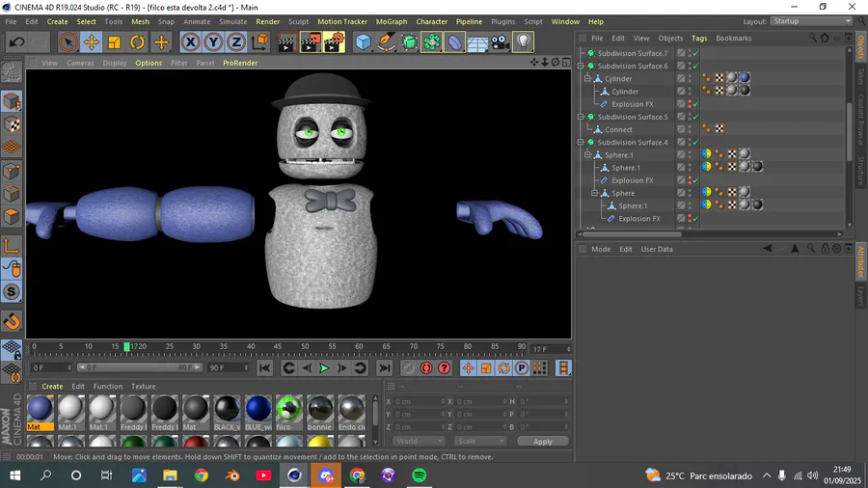This screenshot has height=488, width=868.
Task: Toggle Subdivision Surface.7 enabled checkmark
Action: (695, 53)
